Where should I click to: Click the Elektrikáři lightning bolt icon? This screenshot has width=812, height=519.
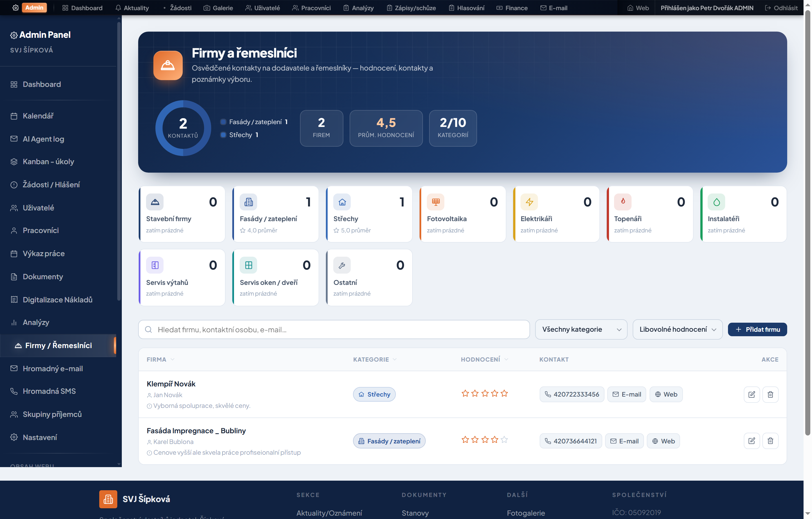point(529,202)
